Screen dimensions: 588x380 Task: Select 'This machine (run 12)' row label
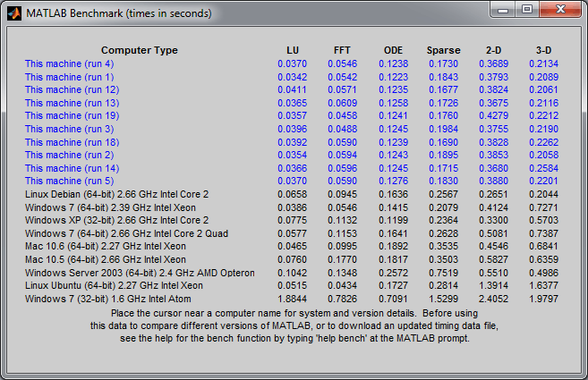pyautogui.click(x=72, y=90)
